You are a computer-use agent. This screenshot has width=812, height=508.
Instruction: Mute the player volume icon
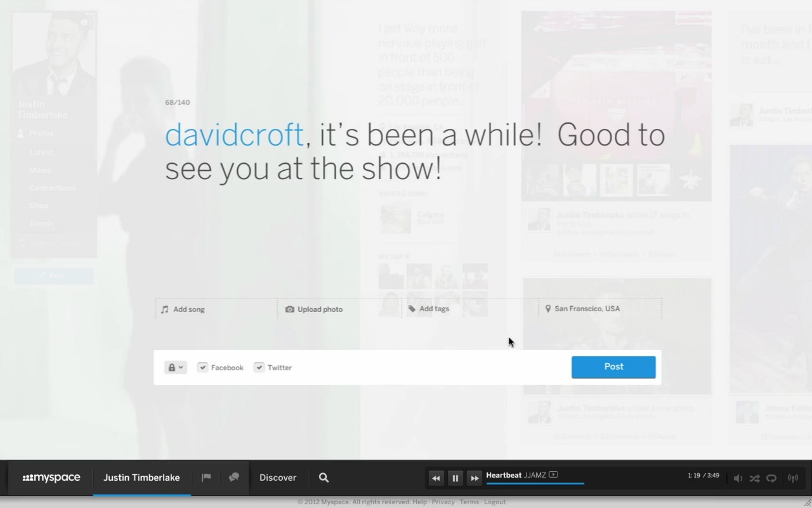[x=738, y=478]
